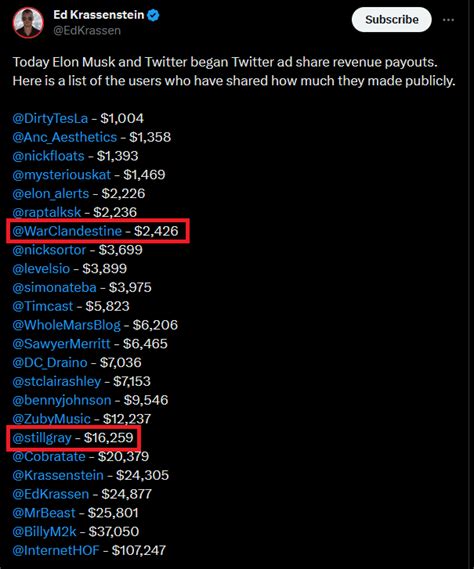This screenshot has width=474, height=569.
Task: Click the verified badge next to Ed Krassenstein
Action: pos(153,15)
